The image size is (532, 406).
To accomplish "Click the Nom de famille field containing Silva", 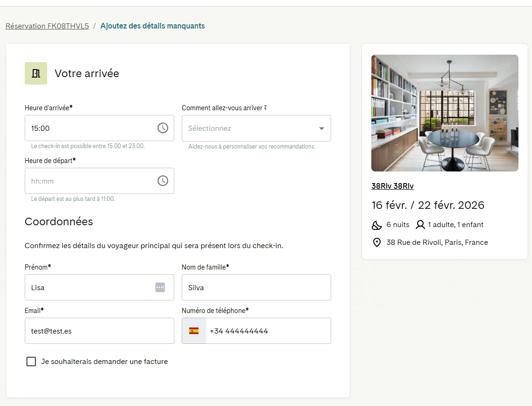I will pyautogui.click(x=256, y=287).
